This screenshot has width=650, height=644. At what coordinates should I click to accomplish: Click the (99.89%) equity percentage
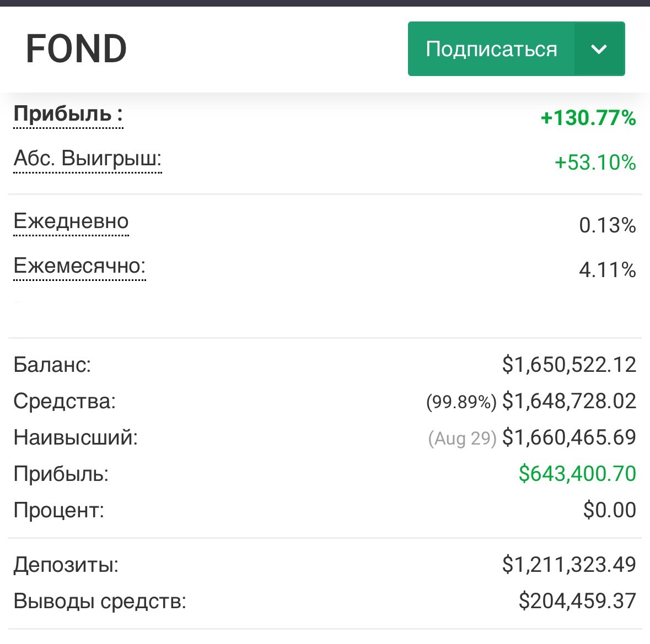coord(461,402)
